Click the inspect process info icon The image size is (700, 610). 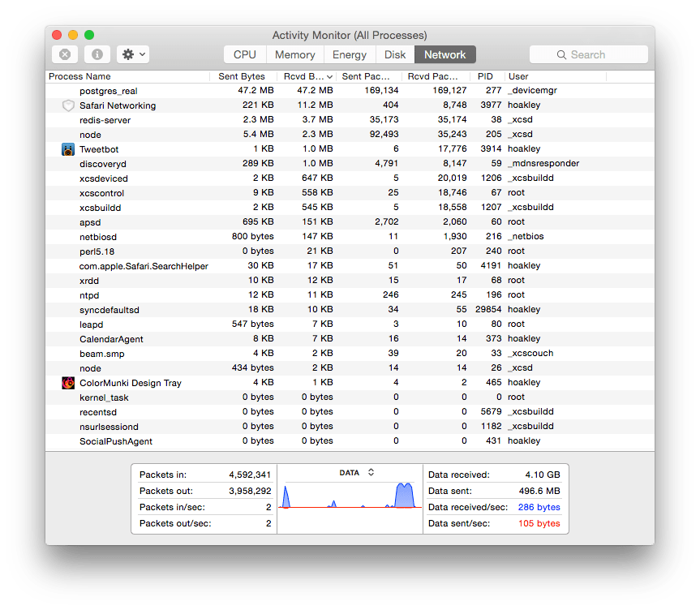click(x=97, y=54)
